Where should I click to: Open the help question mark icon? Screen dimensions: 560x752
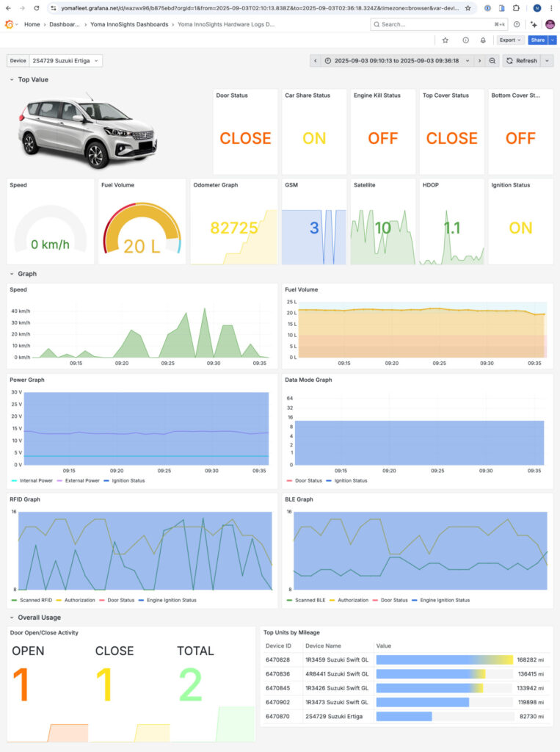(x=517, y=24)
